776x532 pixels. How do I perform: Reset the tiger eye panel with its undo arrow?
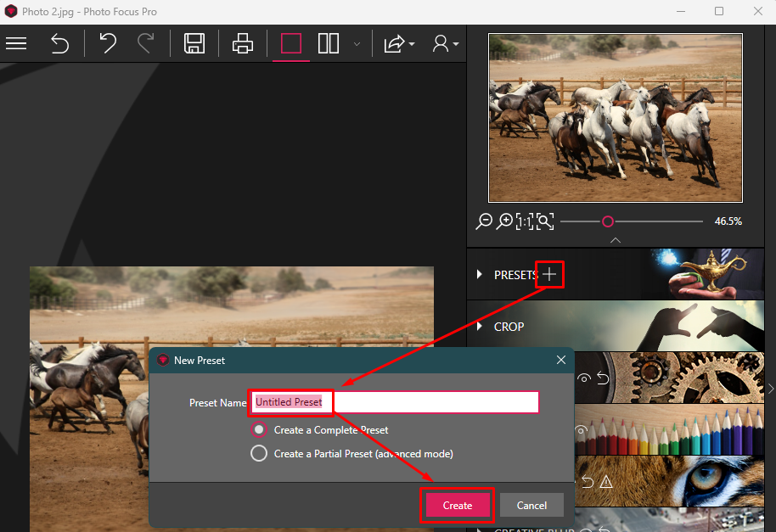point(587,482)
